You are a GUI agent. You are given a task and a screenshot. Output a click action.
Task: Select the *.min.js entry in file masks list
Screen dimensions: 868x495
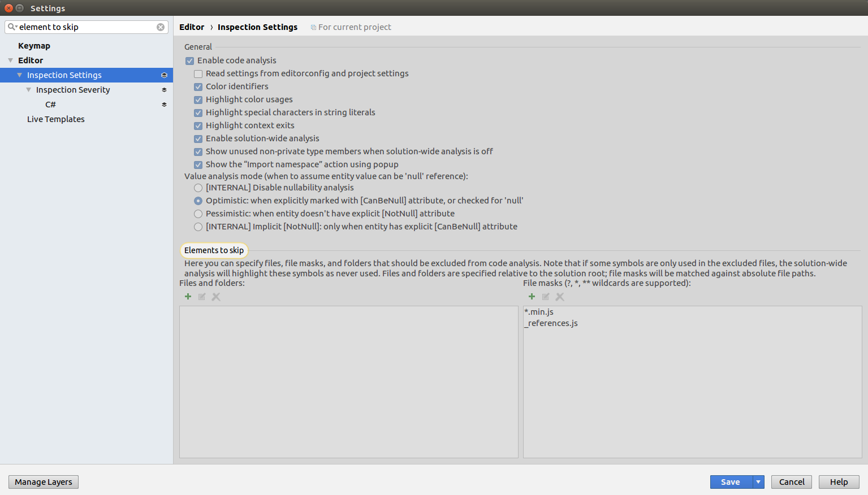(538, 311)
